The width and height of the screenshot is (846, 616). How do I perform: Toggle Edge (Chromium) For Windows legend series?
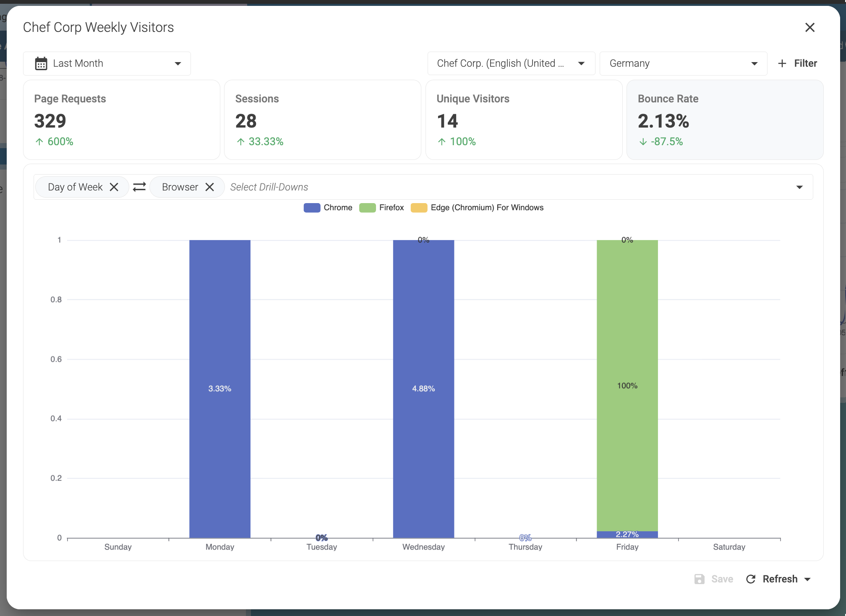(x=477, y=208)
